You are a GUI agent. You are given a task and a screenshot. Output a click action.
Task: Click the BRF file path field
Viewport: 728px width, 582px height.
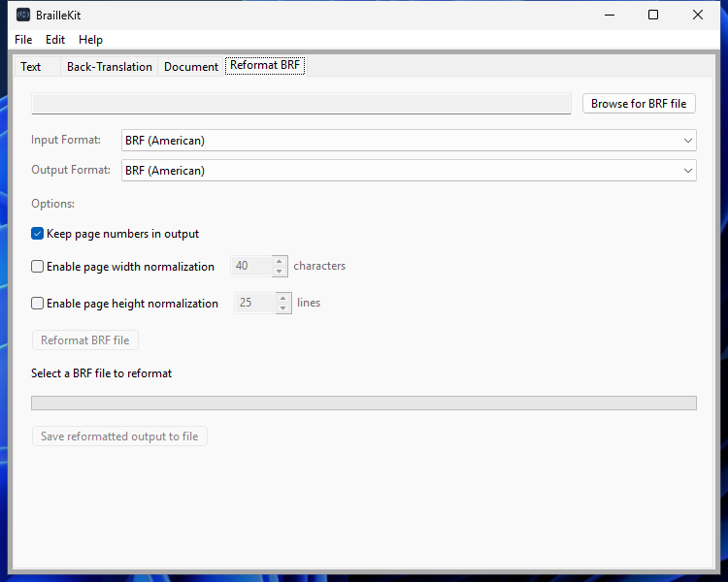click(301, 103)
